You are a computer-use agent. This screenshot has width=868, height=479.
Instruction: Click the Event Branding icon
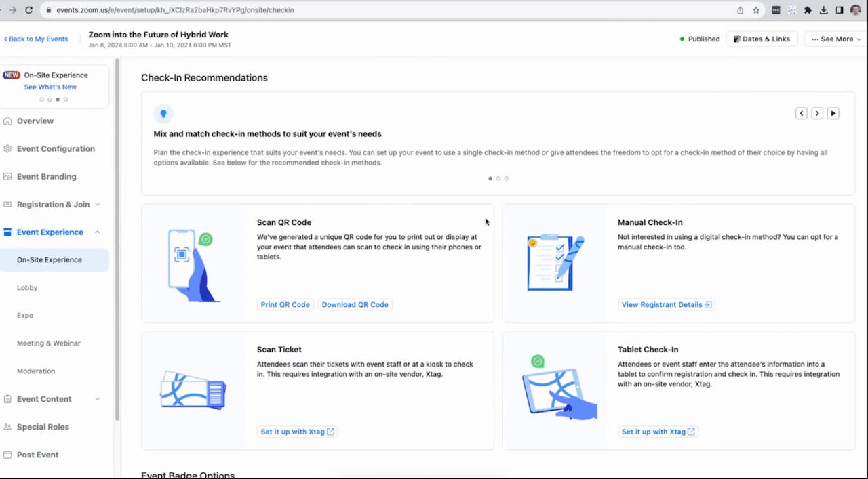[7, 176]
